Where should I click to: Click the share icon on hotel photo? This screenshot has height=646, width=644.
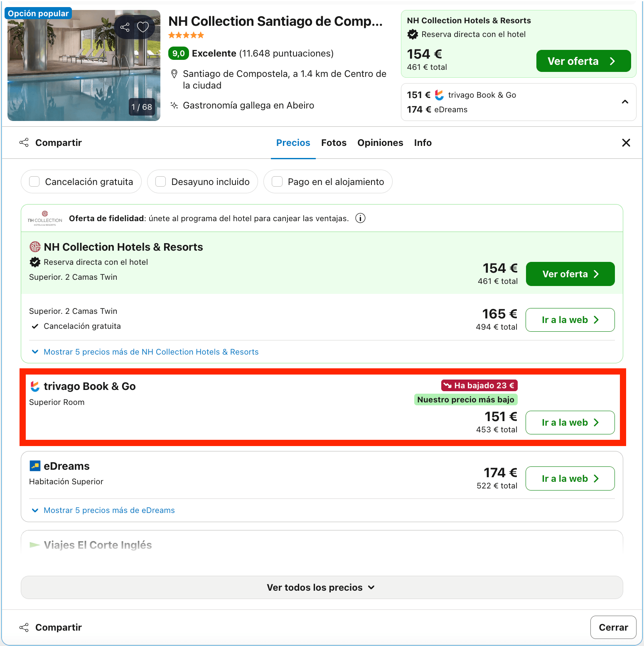coord(125,27)
